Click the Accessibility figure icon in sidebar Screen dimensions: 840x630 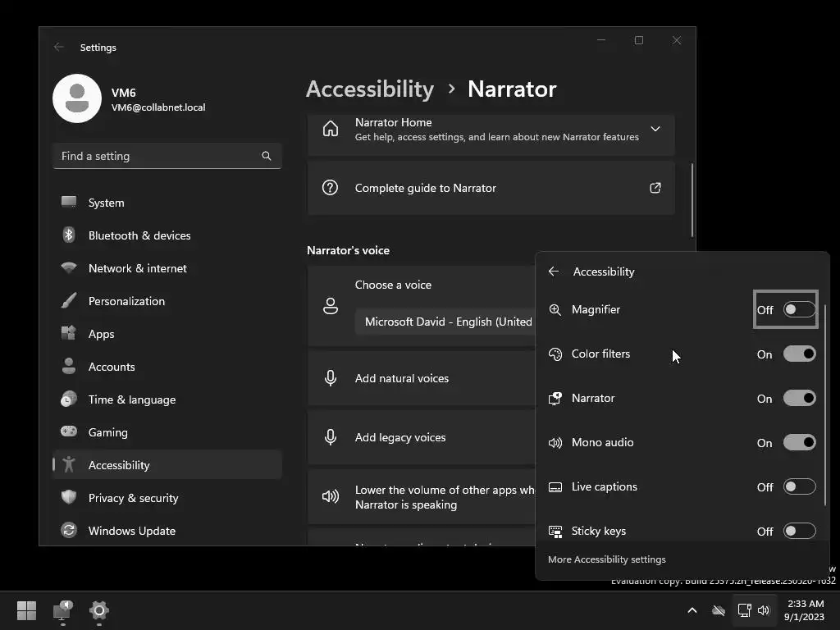point(69,464)
